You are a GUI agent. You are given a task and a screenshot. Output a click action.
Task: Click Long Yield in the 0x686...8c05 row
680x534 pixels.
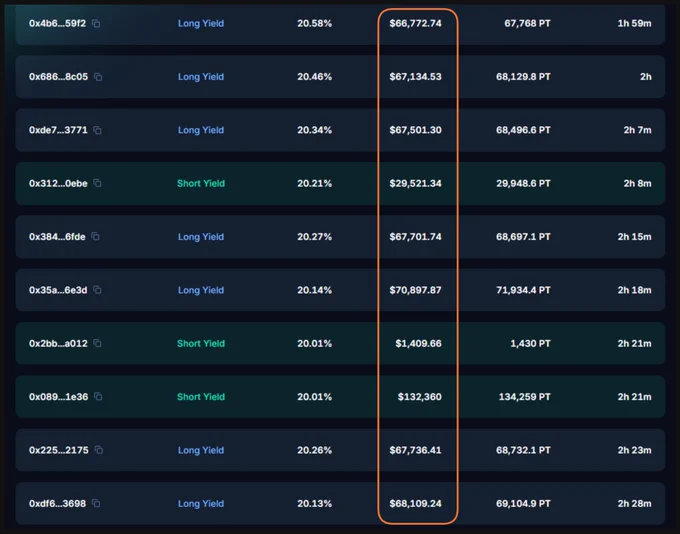[x=201, y=77]
